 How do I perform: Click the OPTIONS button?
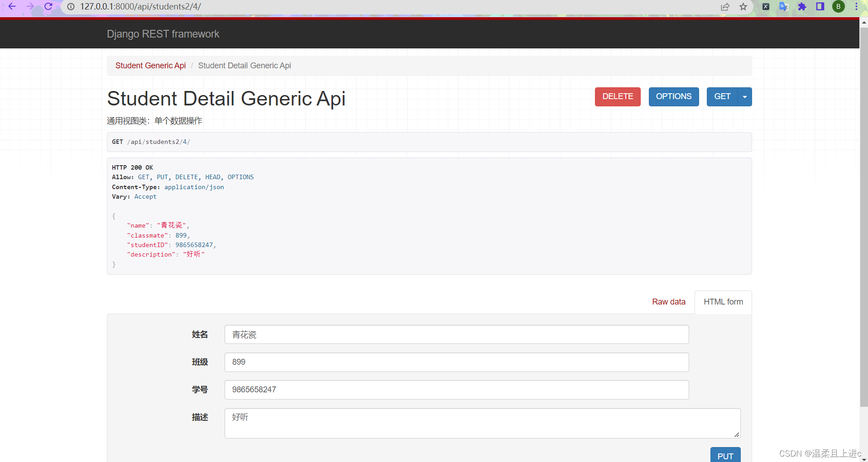tap(674, 97)
